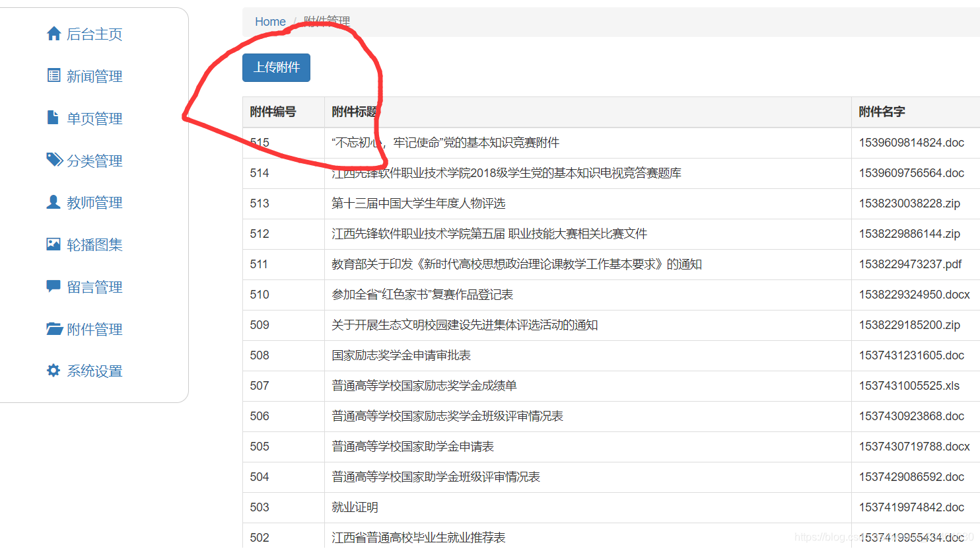
Task: Click title 参加全省“红色家书”复赛作品登记表
Action: tap(423, 295)
